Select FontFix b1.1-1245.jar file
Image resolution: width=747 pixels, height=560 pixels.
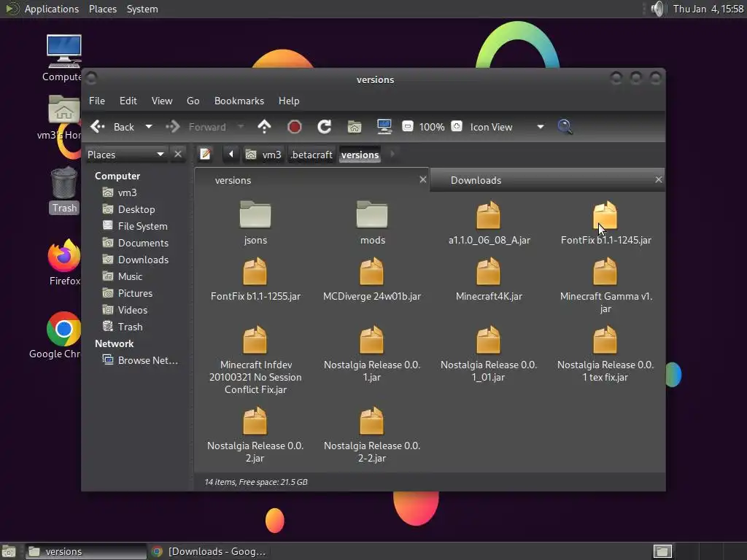(x=605, y=223)
